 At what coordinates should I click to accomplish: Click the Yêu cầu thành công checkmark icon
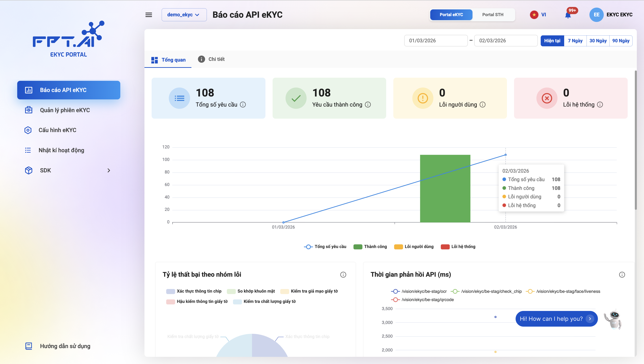[296, 98]
